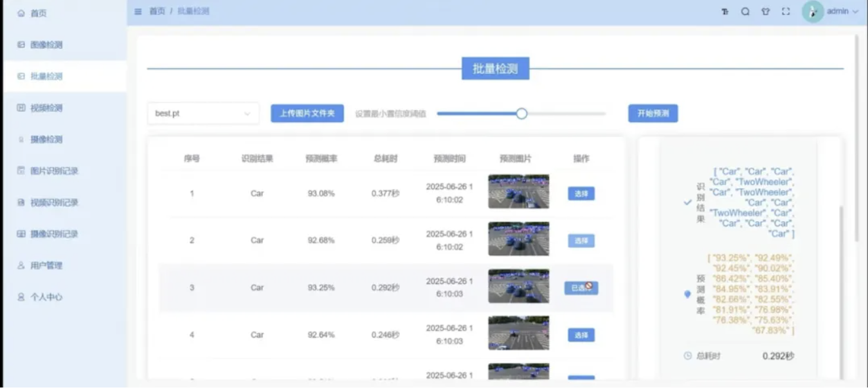
Task: Click the 摄像识别记录 sidebar icon
Action: click(21, 233)
